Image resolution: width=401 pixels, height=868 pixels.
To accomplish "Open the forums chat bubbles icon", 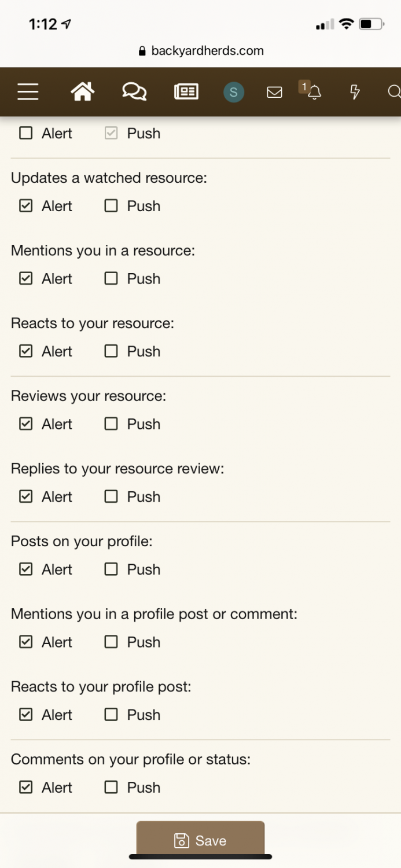I will pos(134,92).
